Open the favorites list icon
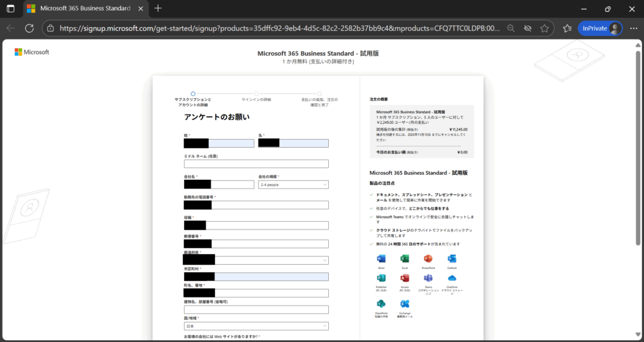The width and height of the screenshot is (644, 342). pos(567,28)
